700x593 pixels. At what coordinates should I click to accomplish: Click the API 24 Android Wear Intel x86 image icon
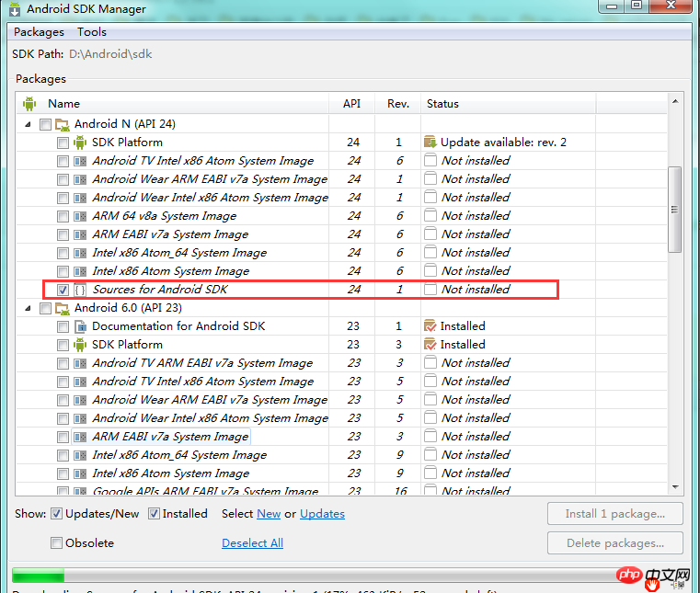pos(80,198)
